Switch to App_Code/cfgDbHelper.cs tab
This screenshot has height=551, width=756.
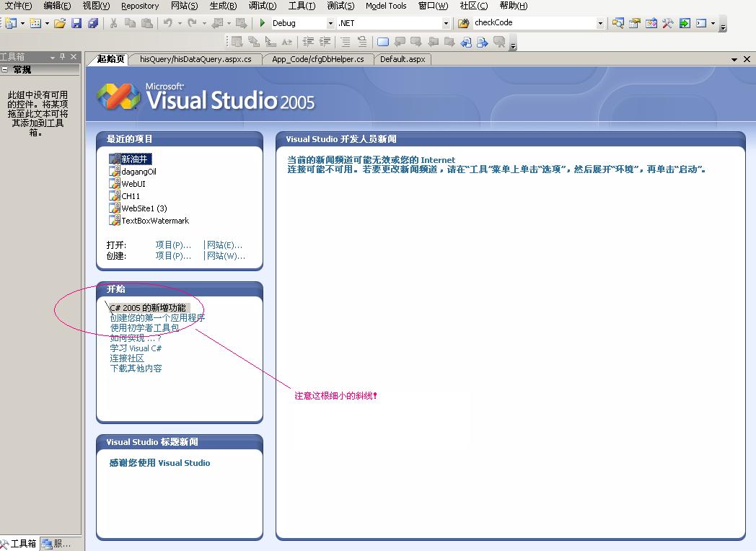(317, 59)
